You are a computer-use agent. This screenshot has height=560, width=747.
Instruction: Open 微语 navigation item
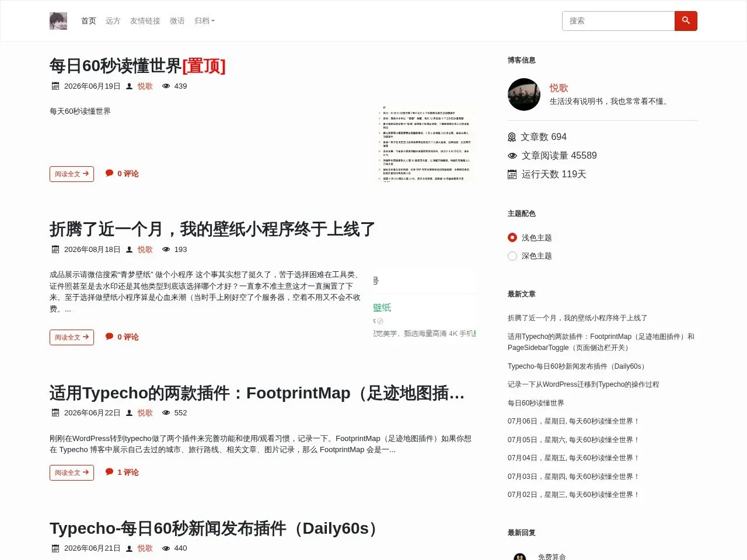pos(177,21)
